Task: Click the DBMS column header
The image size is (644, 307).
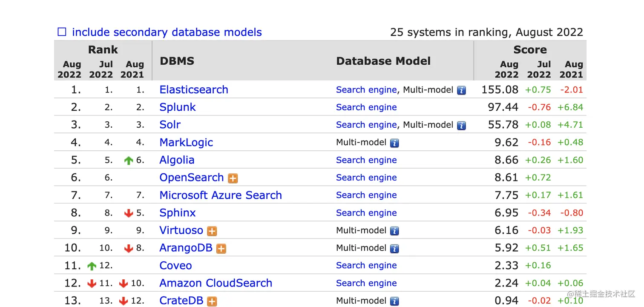Action: tap(177, 61)
